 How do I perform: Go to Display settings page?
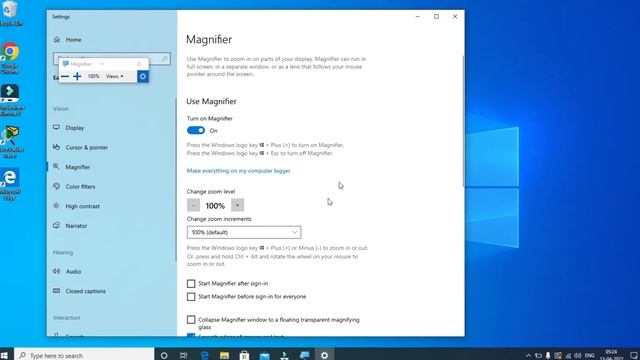point(75,128)
